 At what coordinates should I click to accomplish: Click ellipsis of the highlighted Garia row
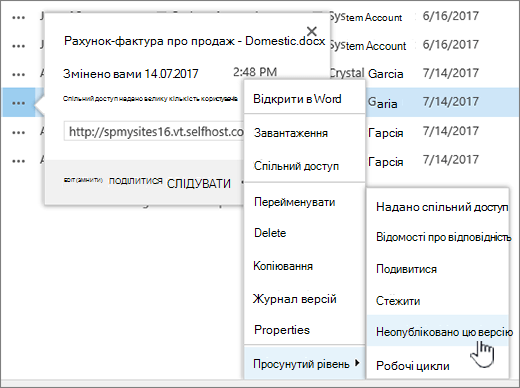coord(18,103)
